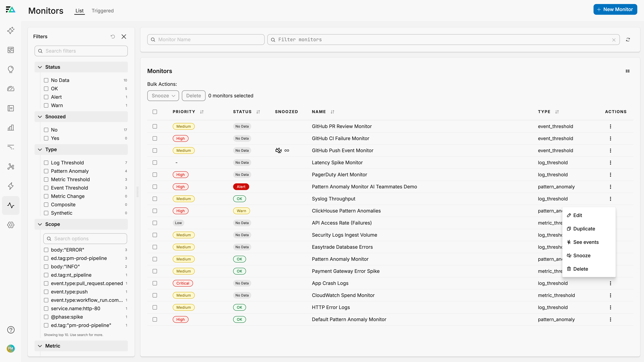The image size is (644, 362).
Task: Collapse the Type filter section
Action: [81, 149]
